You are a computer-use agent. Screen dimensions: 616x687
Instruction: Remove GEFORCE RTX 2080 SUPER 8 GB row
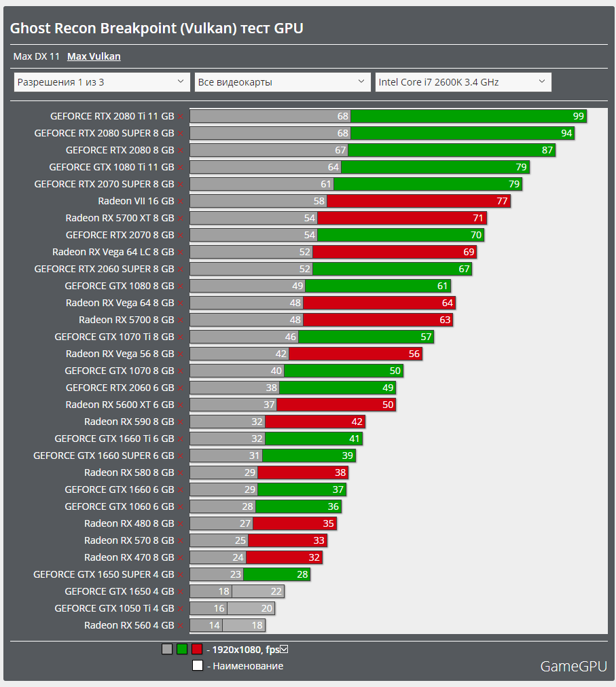point(180,134)
